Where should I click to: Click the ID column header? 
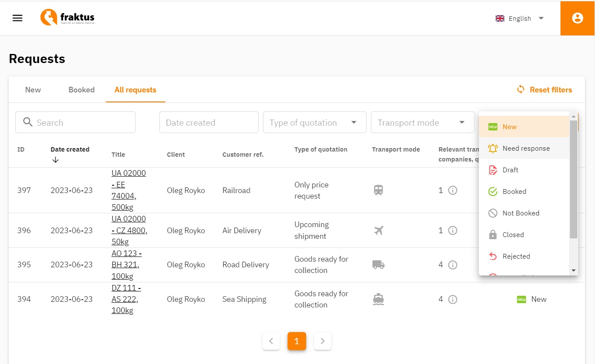click(21, 149)
